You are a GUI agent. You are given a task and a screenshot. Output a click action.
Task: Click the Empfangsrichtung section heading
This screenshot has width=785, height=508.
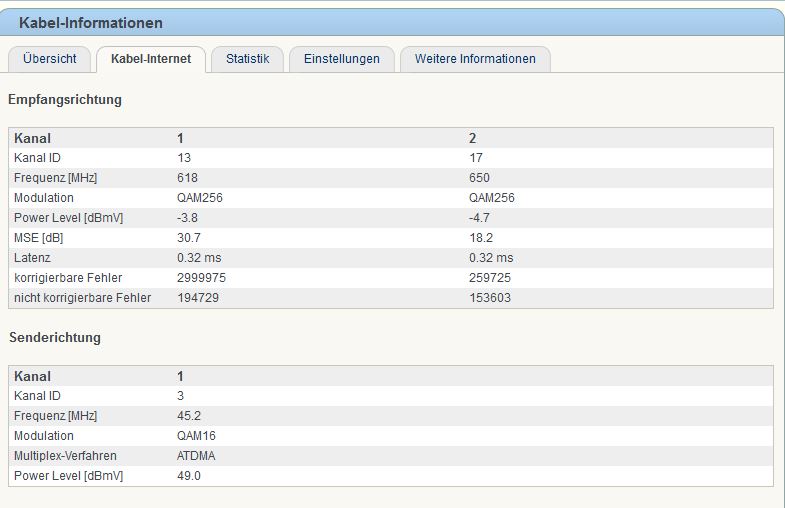[65, 100]
